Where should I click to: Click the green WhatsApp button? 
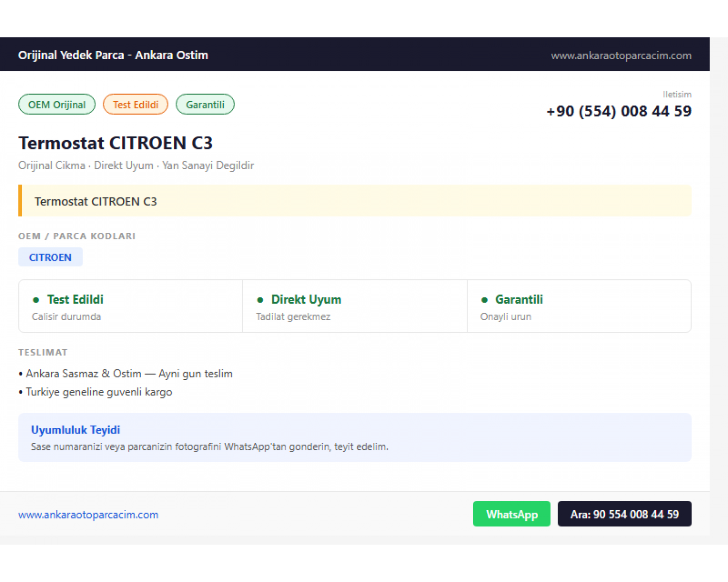click(x=512, y=514)
